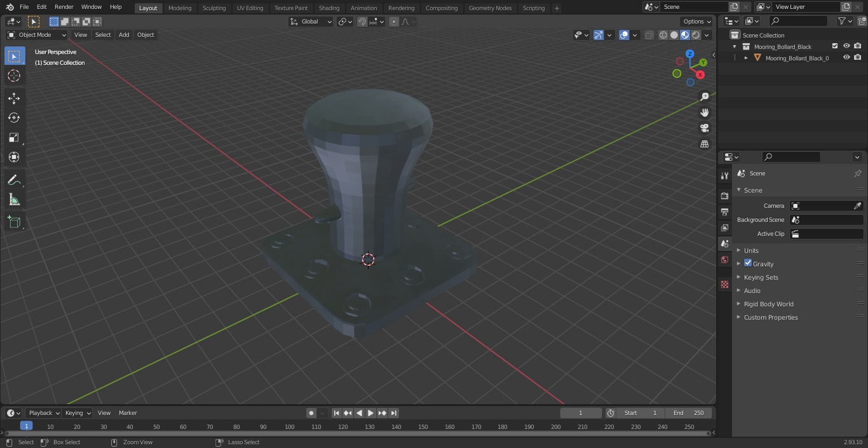The image size is (868, 448).
Task: Toggle the Gravity checkbox
Action: coord(748,263)
